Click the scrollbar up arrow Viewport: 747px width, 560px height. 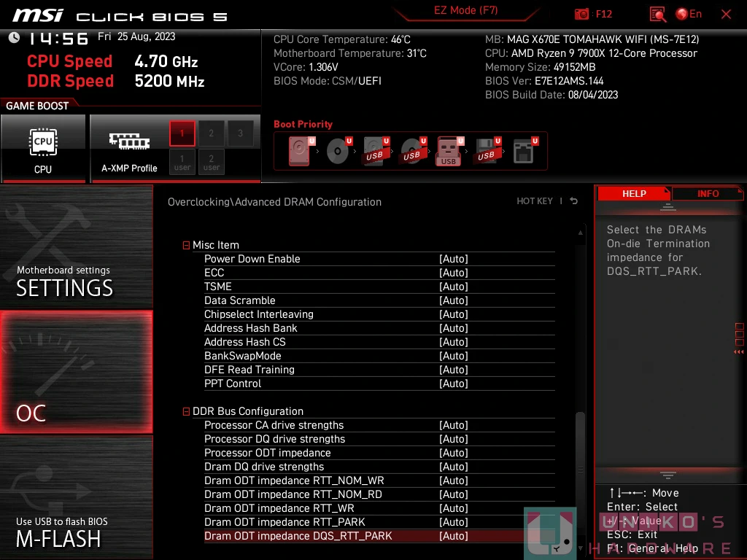pyautogui.click(x=580, y=233)
